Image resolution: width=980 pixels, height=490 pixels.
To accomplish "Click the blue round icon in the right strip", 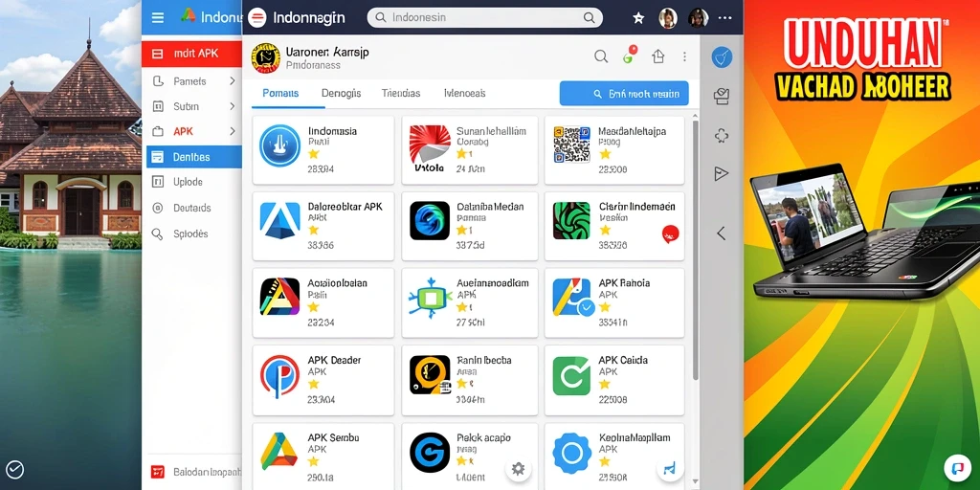I will [x=722, y=57].
